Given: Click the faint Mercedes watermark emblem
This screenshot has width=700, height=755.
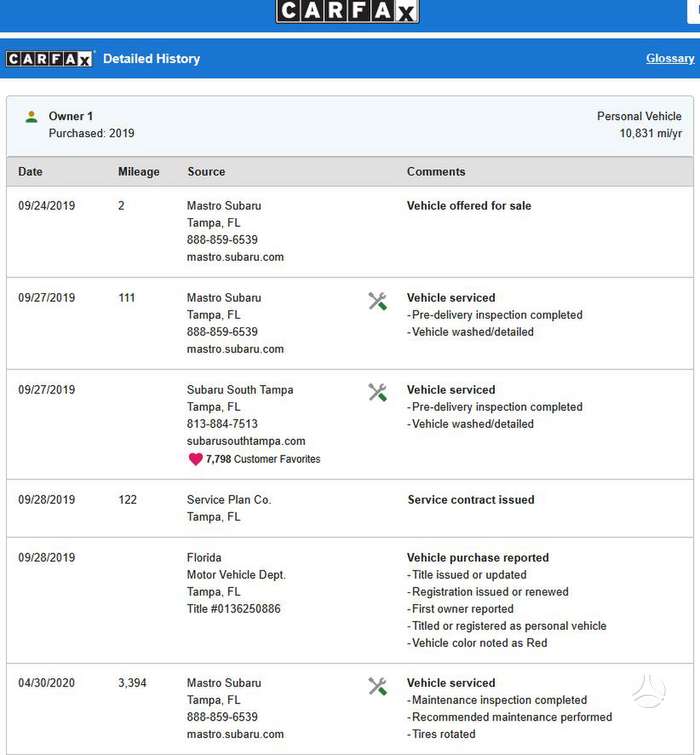Looking at the screenshot, I should [648, 691].
